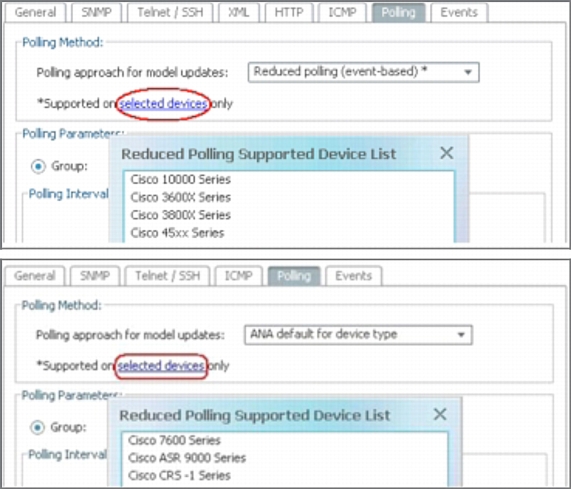The height and width of the screenshot is (491, 572).
Task: Select Cisco 45xx Series in device list
Action: pos(177,233)
